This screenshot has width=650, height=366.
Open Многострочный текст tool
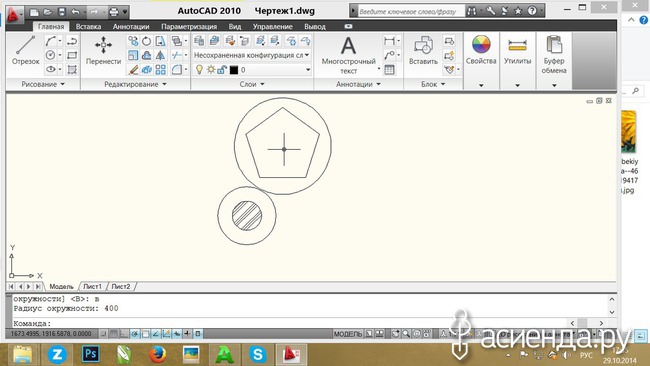point(349,55)
